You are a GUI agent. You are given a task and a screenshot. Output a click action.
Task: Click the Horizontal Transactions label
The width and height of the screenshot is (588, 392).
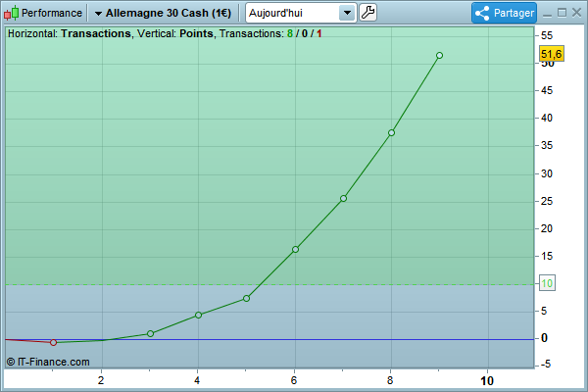tap(70, 33)
